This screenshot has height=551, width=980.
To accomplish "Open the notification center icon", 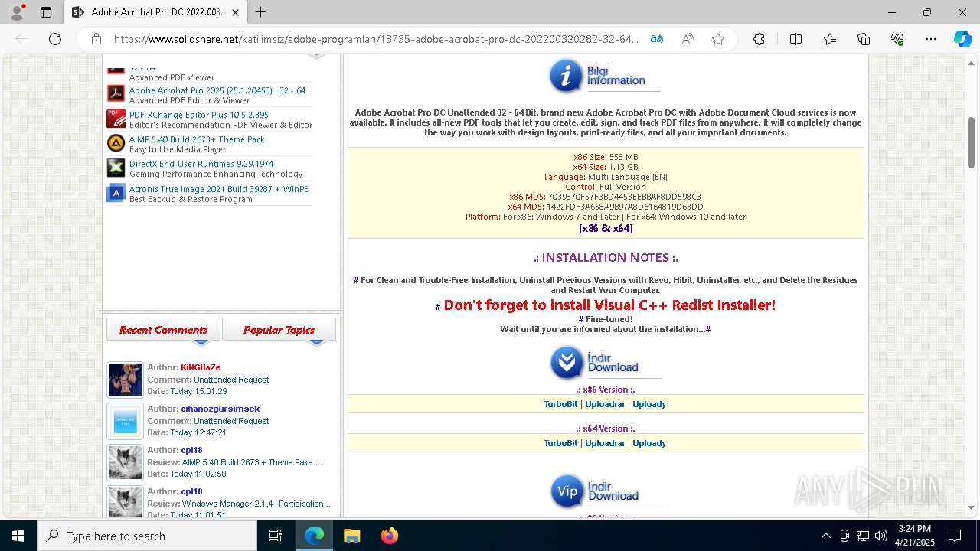I will coord(955,536).
